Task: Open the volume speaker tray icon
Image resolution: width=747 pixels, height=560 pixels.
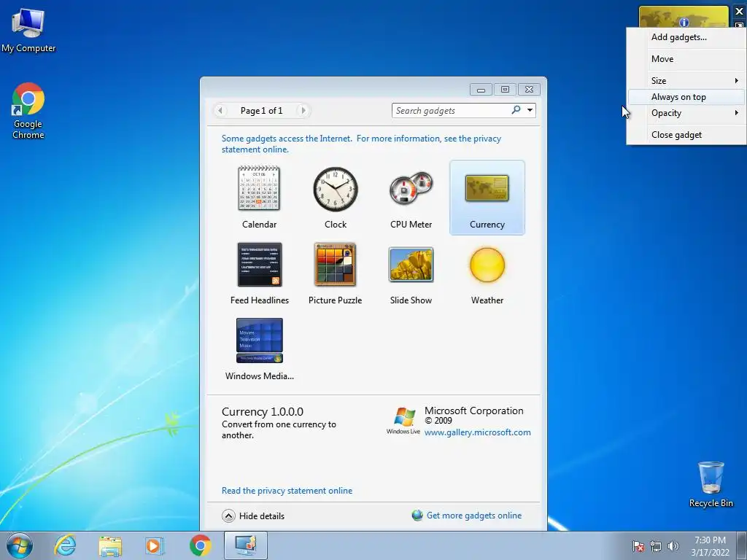Action: point(673,546)
